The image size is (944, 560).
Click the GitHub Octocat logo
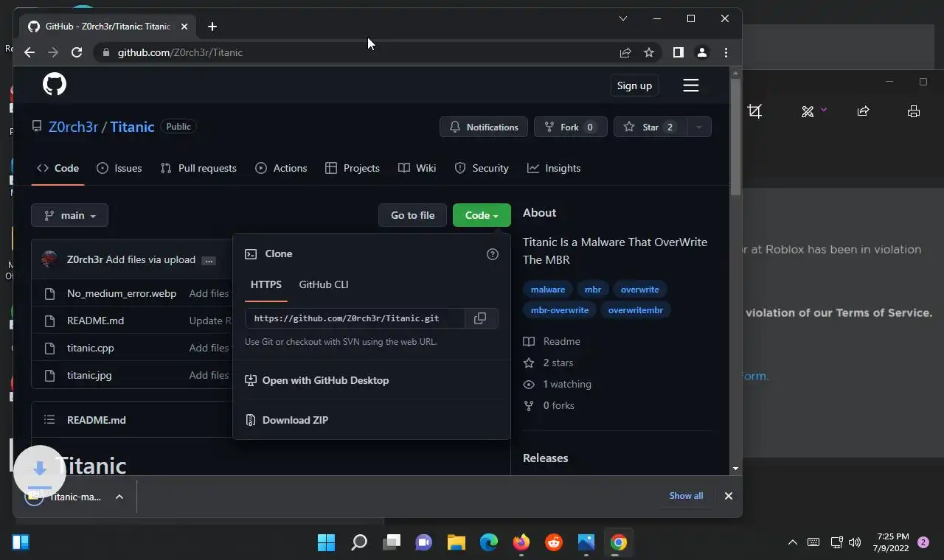point(55,84)
